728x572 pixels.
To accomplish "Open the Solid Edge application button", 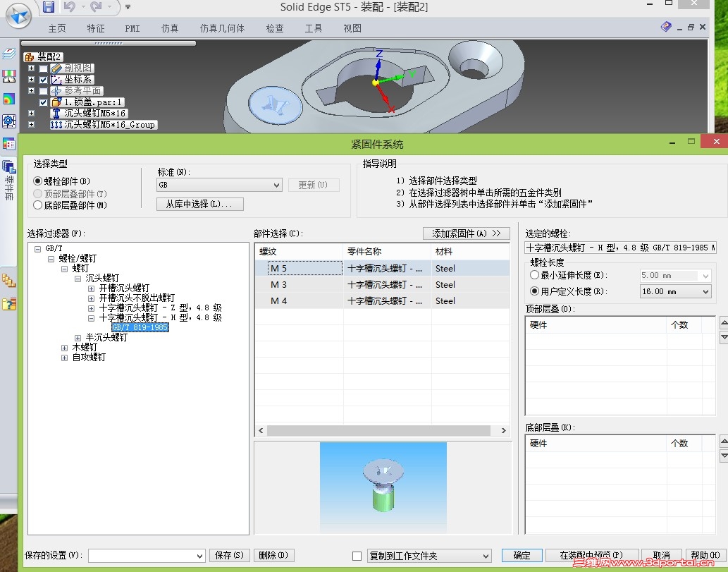I will pyautogui.click(x=18, y=16).
